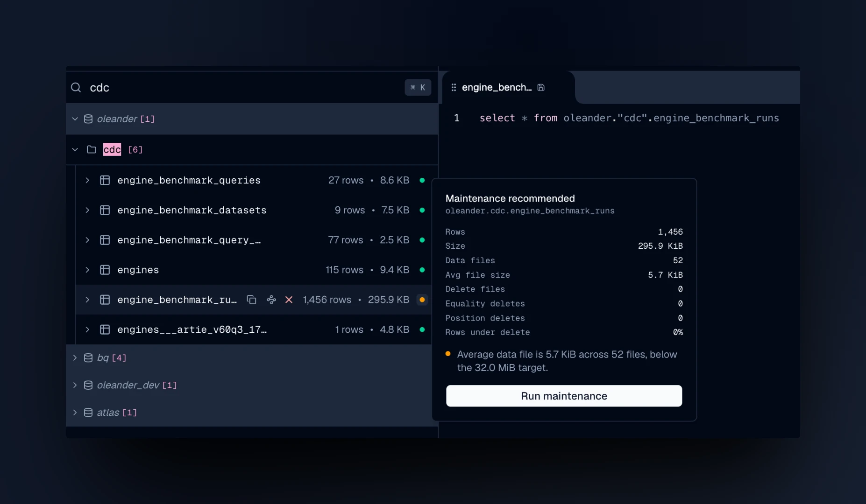Click the 'Avg file size' label

pyautogui.click(x=477, y=275)
